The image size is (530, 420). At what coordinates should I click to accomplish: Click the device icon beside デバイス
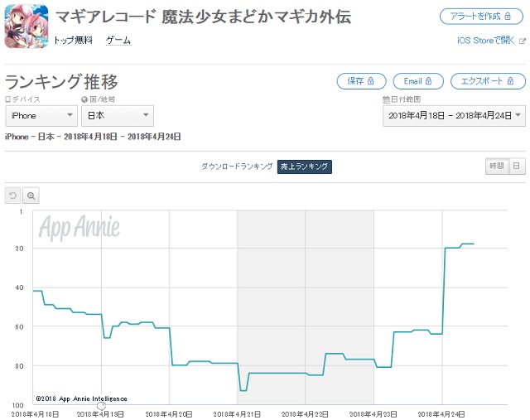pyautogui.click(x=7, y=99)
